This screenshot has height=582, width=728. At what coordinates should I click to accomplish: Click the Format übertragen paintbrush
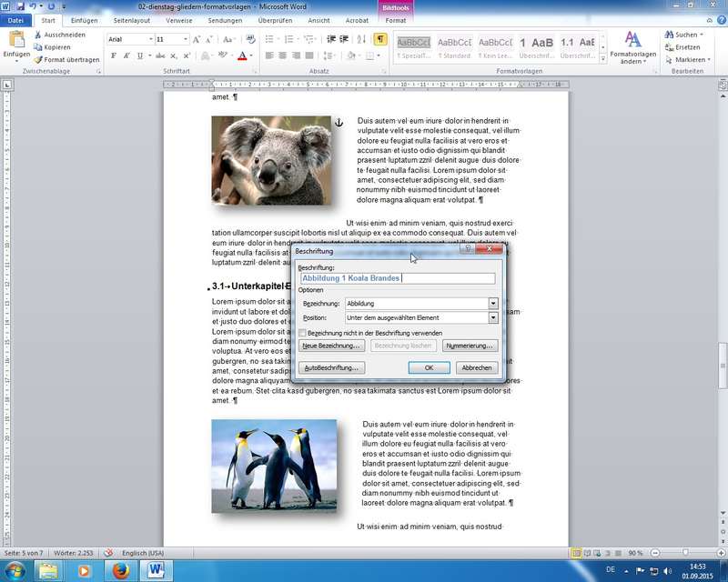[37, 60]
